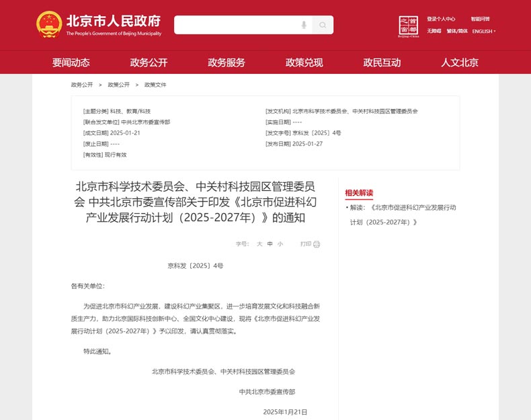531x420 pixels.
Task: Open the 首都之窗 seal logo
Action: point(408,26)
